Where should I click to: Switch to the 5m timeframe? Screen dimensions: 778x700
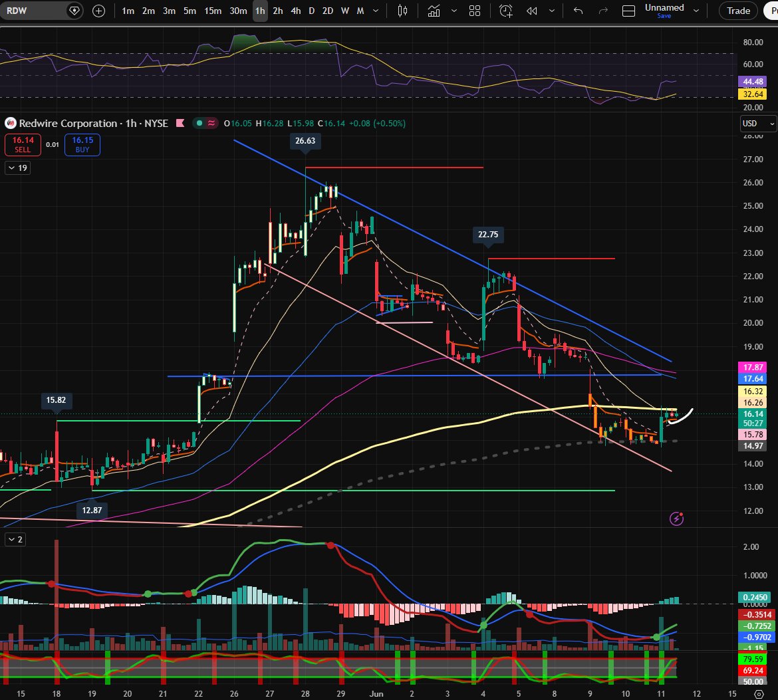coord(190,11)
